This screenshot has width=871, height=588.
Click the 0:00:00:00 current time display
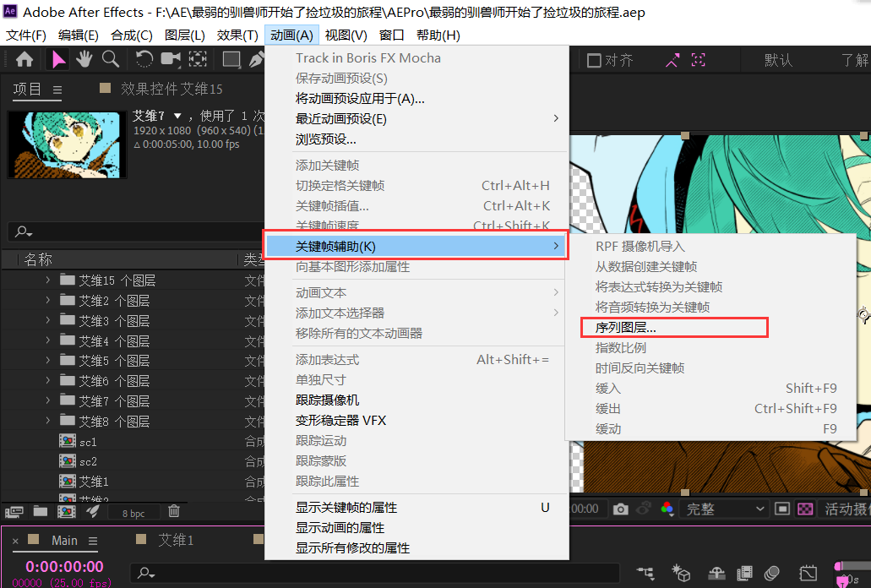click(64, 566)
